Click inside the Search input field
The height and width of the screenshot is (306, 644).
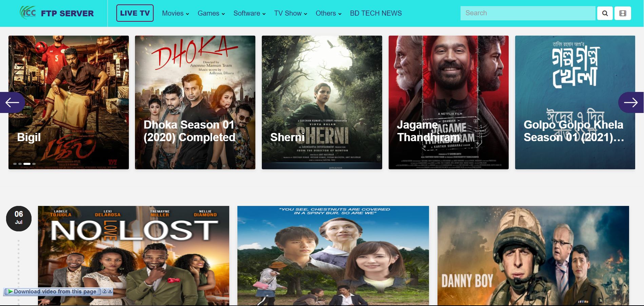528,13
